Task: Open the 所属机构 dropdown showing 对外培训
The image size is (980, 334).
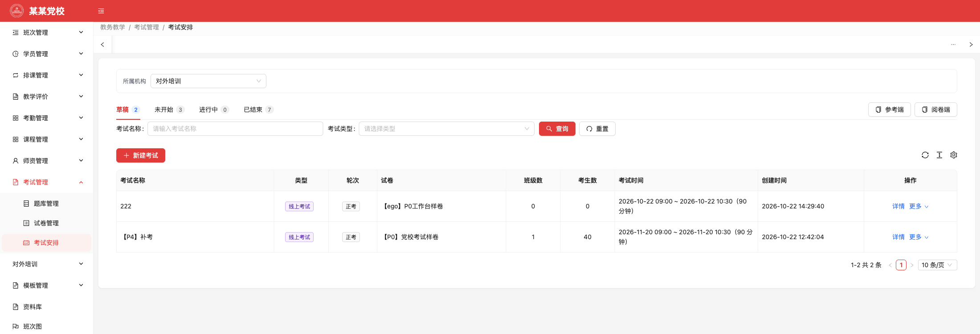Action: click(x=208, y=81)
